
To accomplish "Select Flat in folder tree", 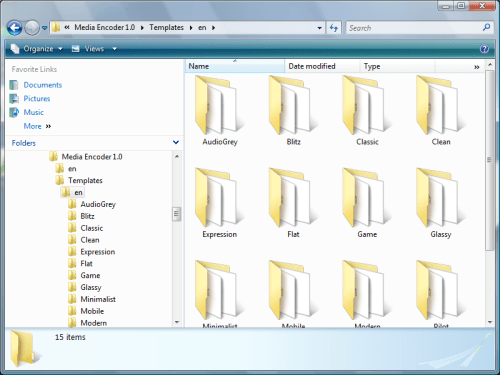I will (x=86, y=264).
